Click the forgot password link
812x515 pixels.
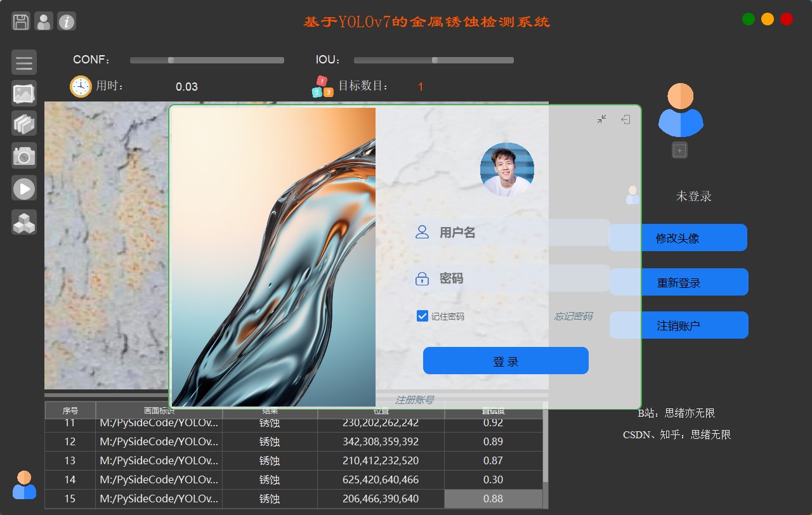click(573, 316)
